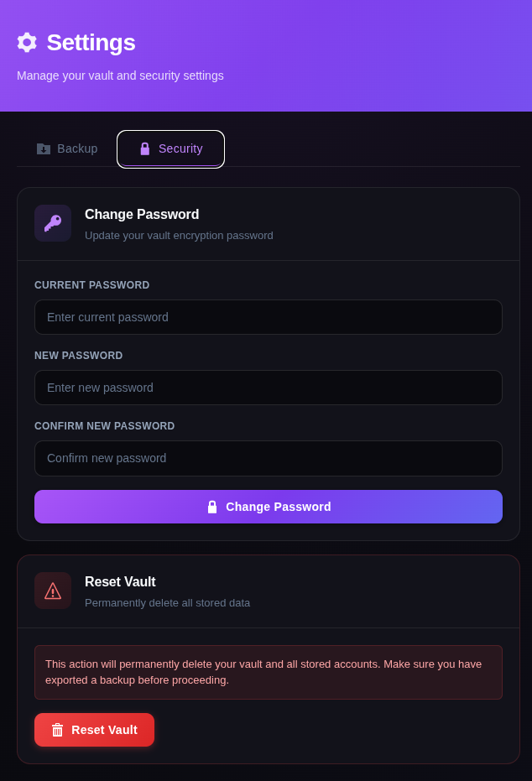Click the lock icon on the Security tab
532x781 pixels.
(x=143, y=148)
